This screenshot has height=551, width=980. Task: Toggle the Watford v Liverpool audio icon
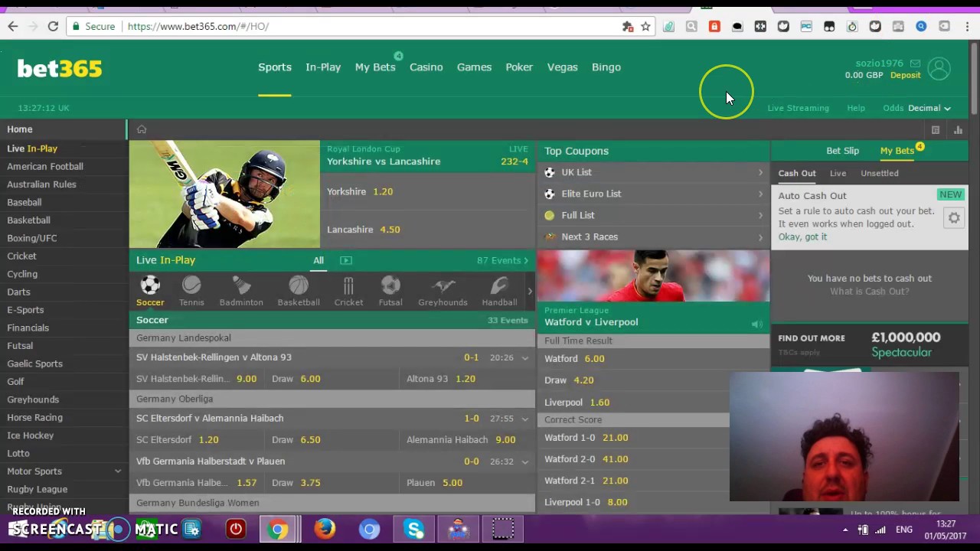coord(756,324)
